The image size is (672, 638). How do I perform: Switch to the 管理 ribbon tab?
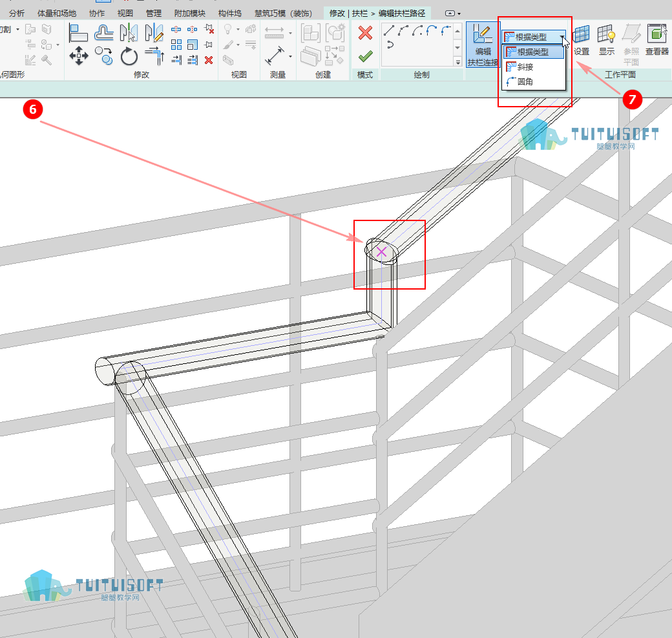pyautogui.click(x=153, y=14)
